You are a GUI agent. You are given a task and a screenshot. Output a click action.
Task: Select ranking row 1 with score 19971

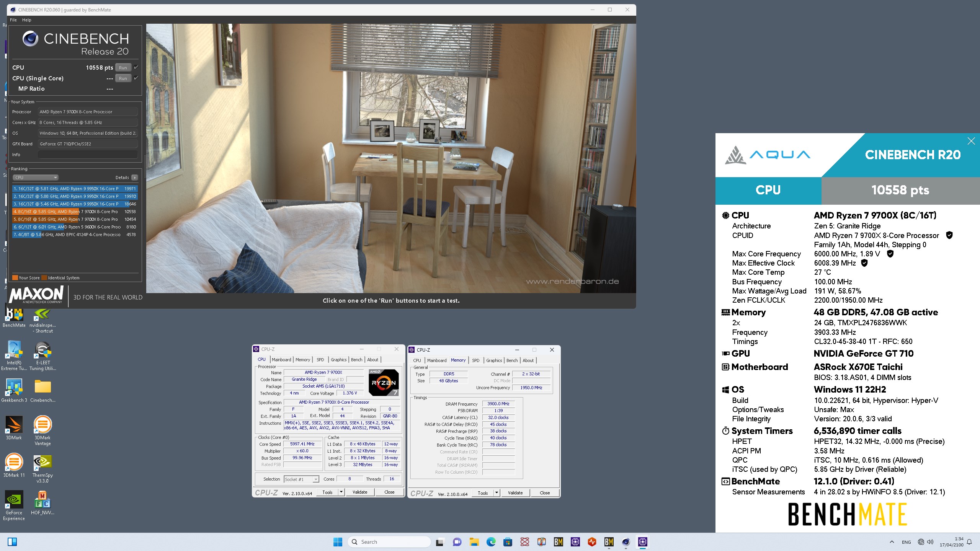click(75, 189)
